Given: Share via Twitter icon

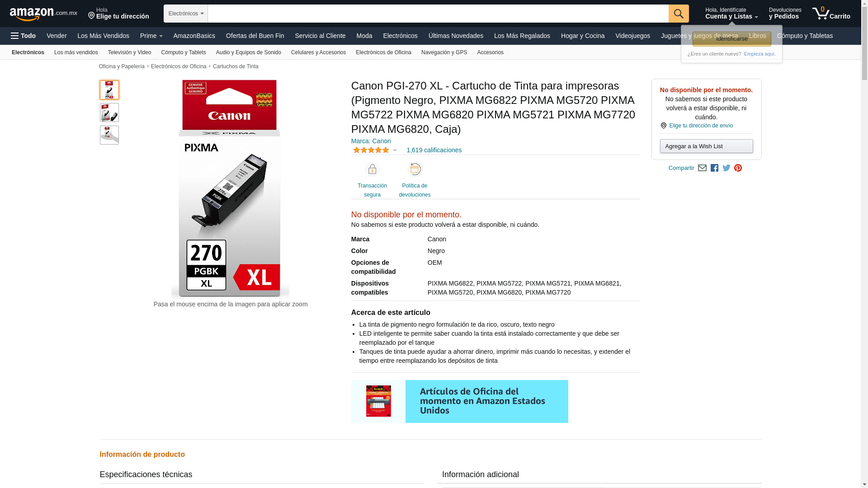Looking at the screenshot, I should coord(726,168).
